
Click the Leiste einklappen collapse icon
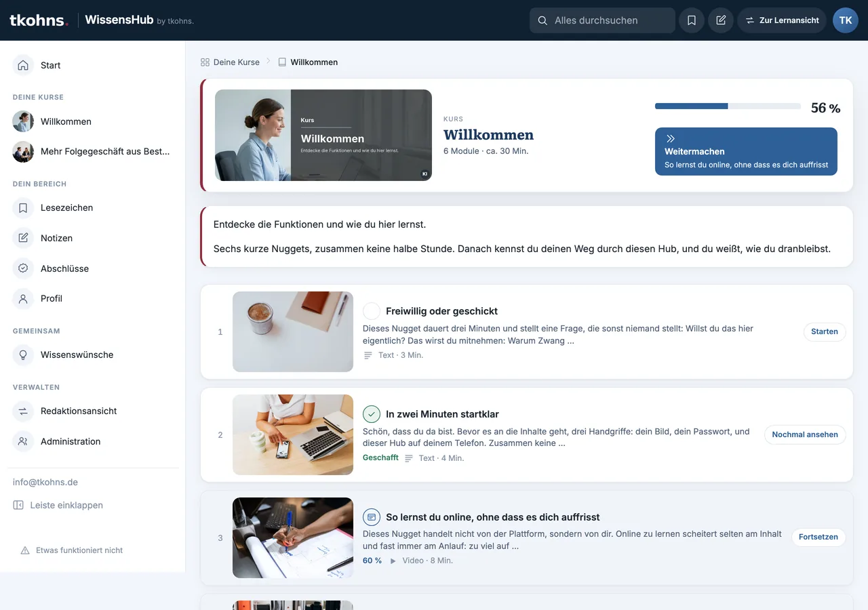pyautogui.click(x=18, y=505)
